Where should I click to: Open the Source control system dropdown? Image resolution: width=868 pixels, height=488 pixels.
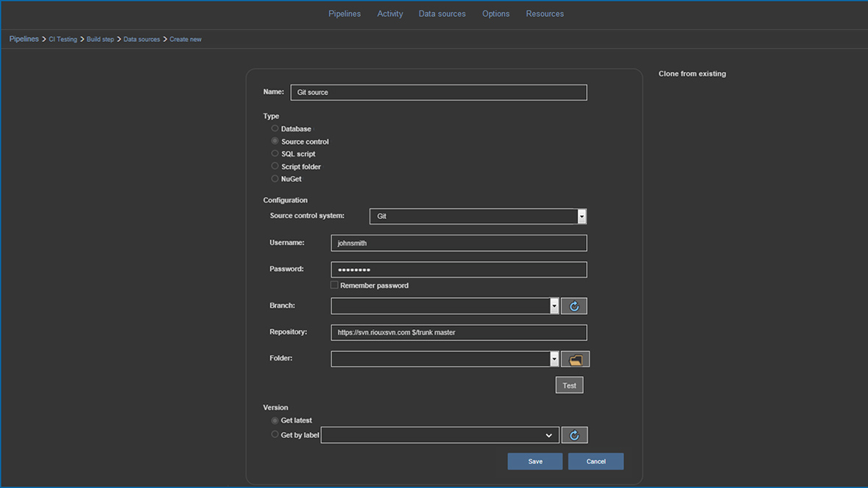pyautogui.click(x=582, y=216)
